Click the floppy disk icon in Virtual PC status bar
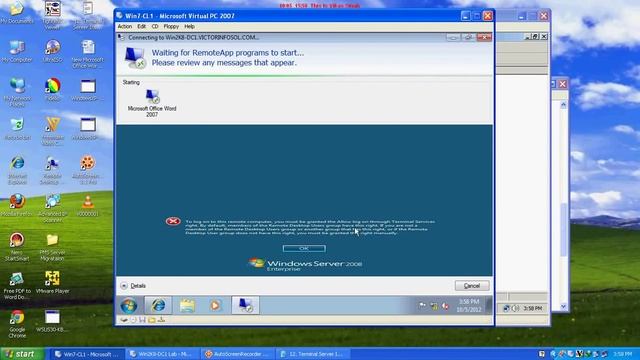The width and height of the screenshot is (640, 360). pos(142,320)
